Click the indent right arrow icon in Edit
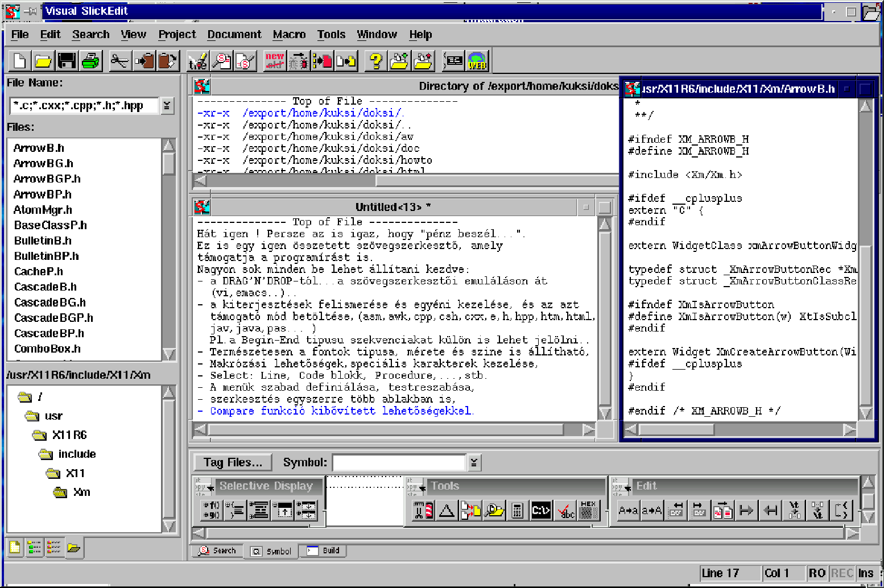The image size is (884, 588). click(x=746, y=510)
